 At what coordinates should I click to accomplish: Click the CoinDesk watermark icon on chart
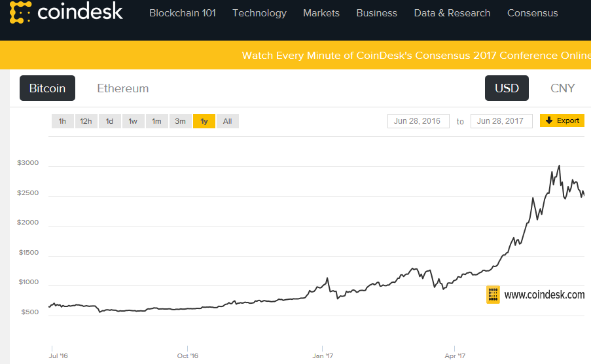point(493,295)
